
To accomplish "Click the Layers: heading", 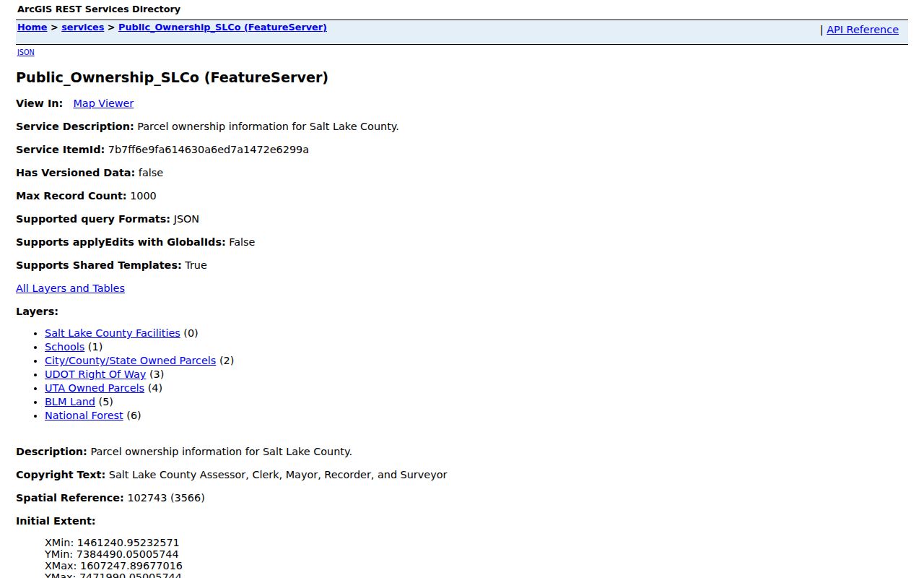I will tap(37, 311).
